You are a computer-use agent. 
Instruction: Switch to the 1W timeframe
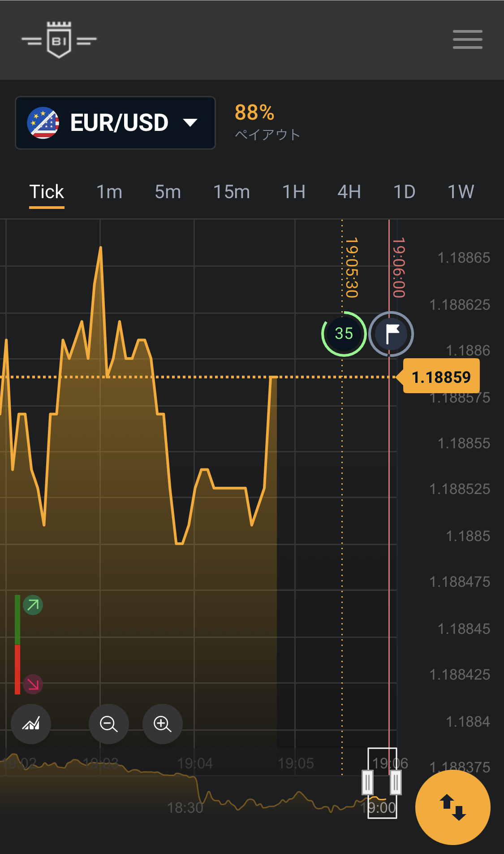[461, 192]
